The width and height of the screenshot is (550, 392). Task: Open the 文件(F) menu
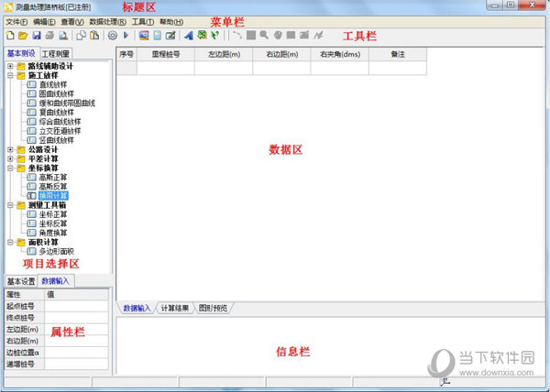point(16,22)
